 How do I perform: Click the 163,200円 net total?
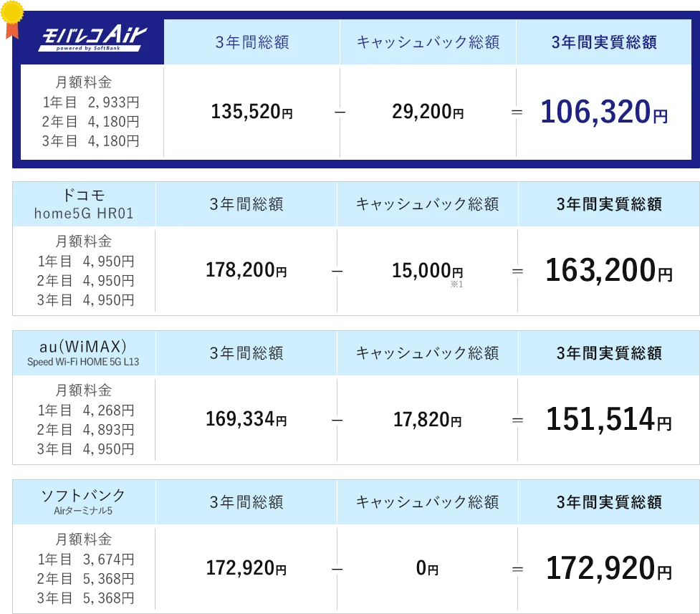(608, 271)
